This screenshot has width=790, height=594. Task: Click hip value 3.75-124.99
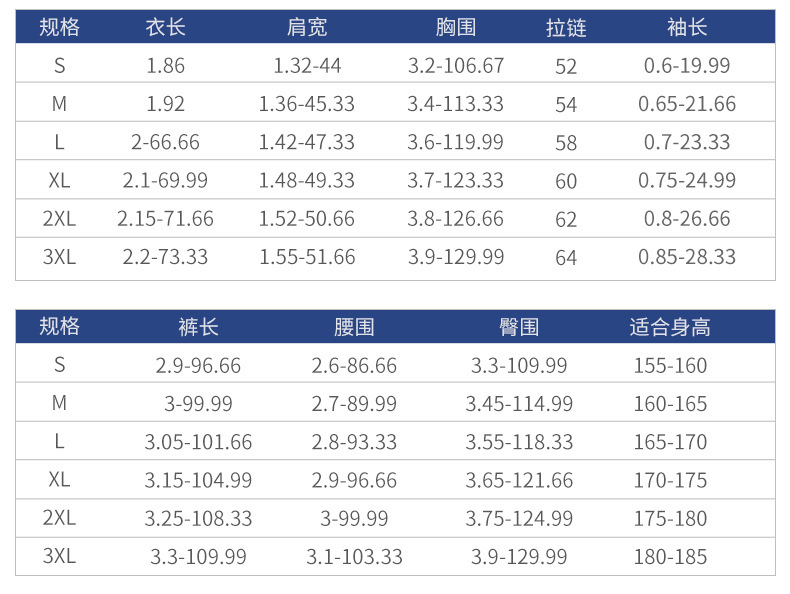[x=519, y=519]
